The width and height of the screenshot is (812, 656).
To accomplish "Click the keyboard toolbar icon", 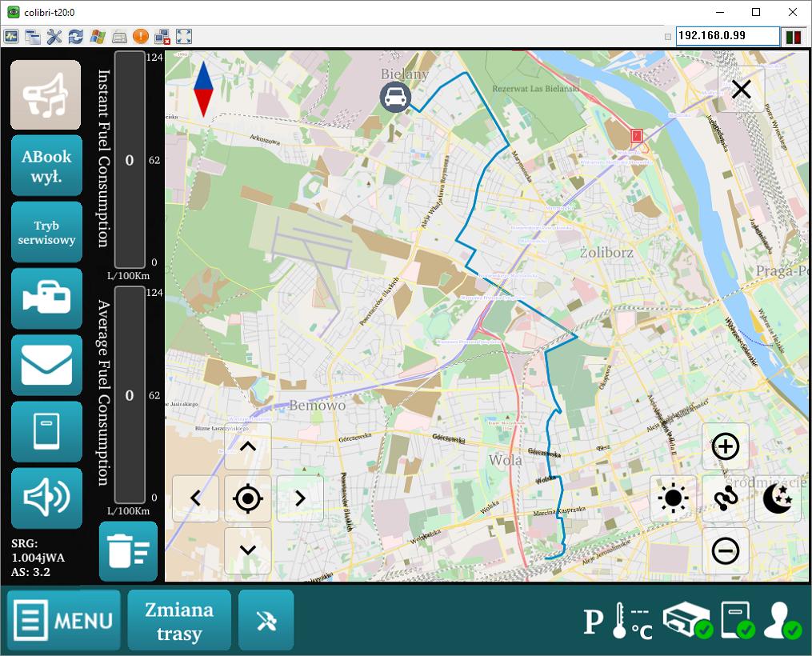I will (x=119, y=37).
